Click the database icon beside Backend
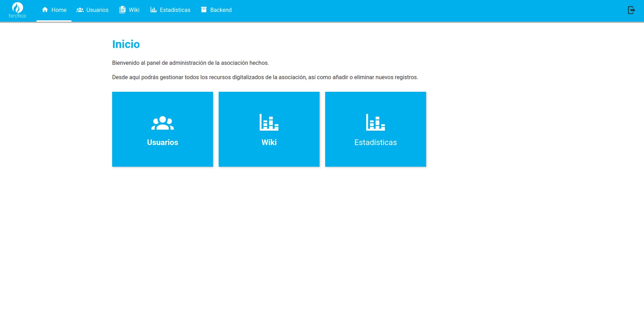 click(204, 10)
